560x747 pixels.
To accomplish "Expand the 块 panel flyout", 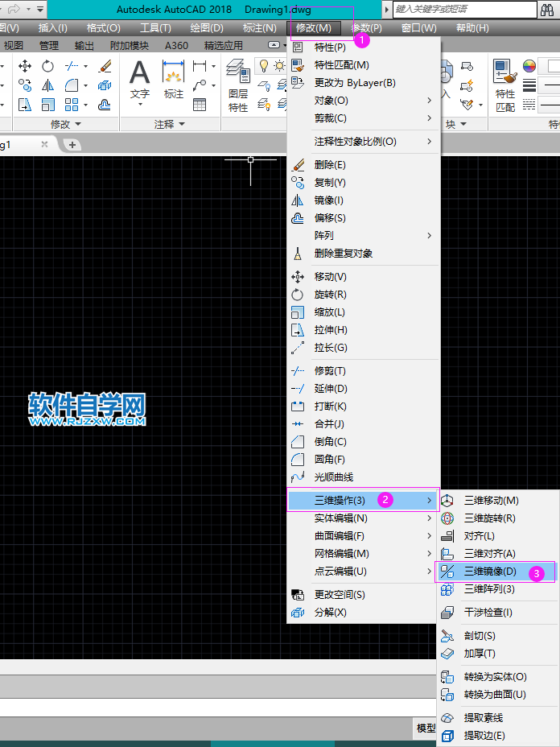I will click(456, 124).
